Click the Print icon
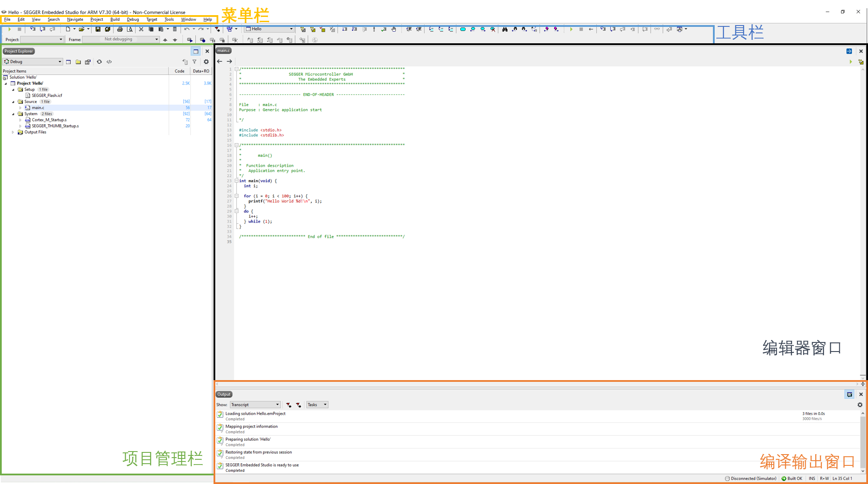The image size is (868, 484). pyautogui.click(x=120, y=29)
